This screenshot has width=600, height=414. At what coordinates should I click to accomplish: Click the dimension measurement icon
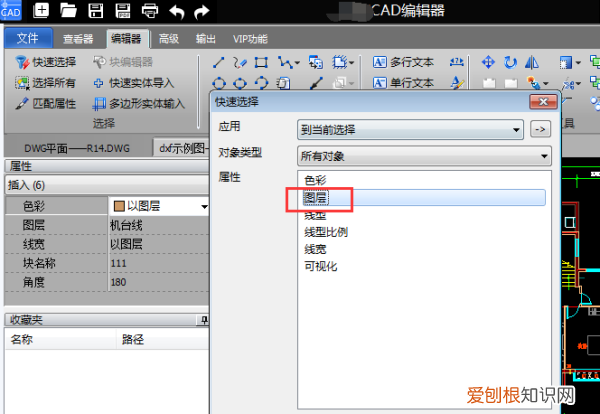[457, 62]
